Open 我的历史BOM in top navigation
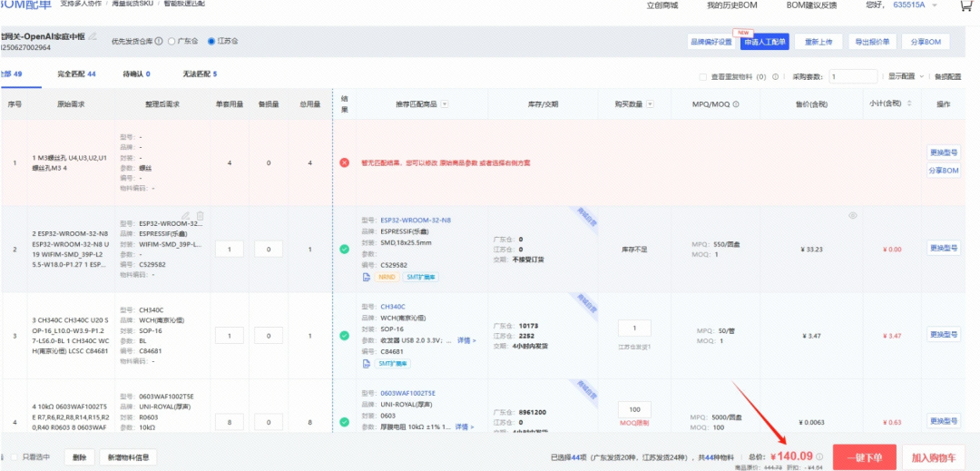980x471 pixels. coord(731,5)
